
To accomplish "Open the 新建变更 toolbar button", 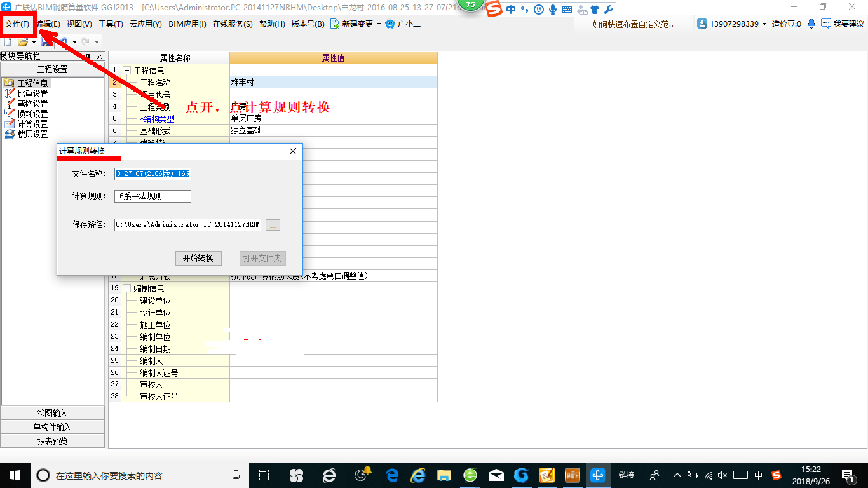I will coord(351,24).
